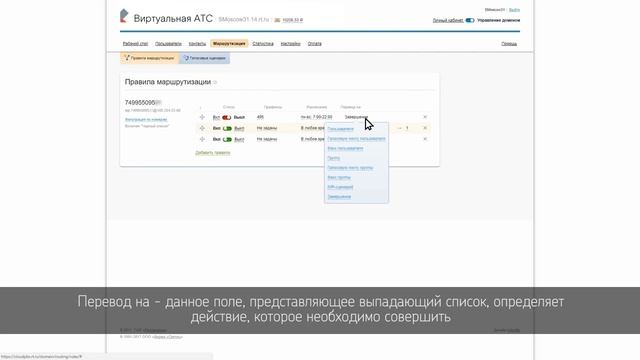Open the Рабочий стол navigation item
This screenshot has height=360, width=640.
tap(135, 44)
